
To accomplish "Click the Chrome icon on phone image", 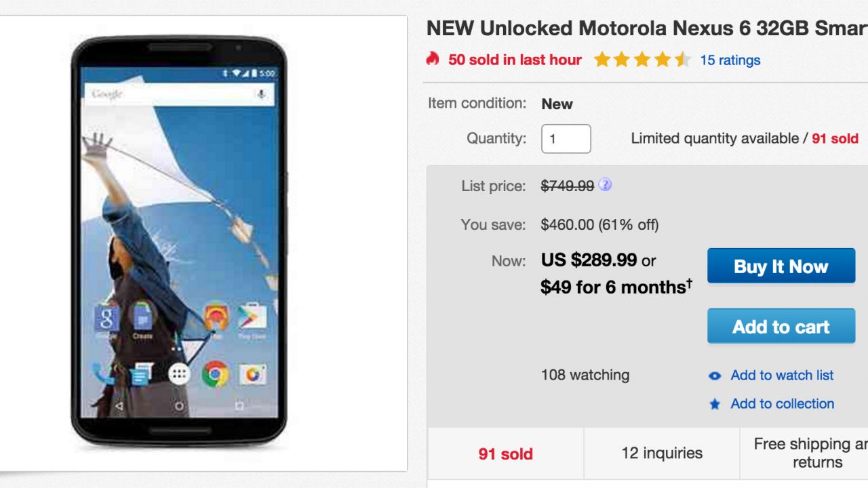I will 215,373.
